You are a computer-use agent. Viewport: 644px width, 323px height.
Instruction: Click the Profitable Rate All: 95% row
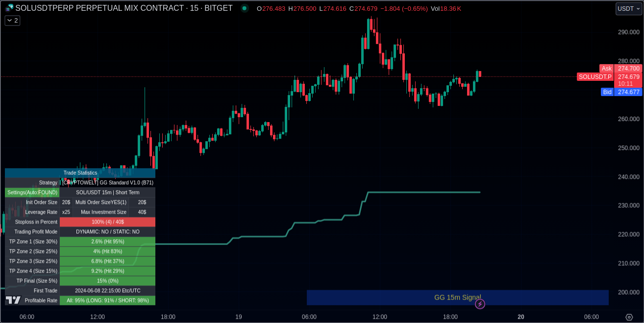[107, 300]
